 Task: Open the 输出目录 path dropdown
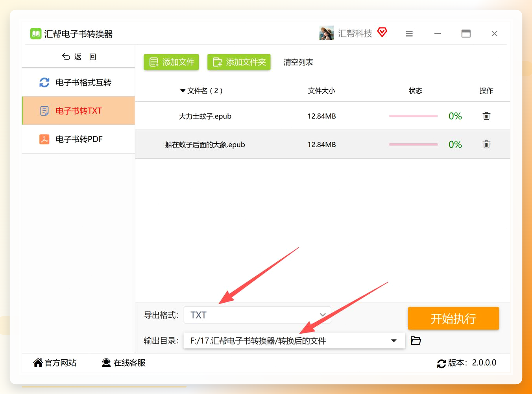click(294, 341)
